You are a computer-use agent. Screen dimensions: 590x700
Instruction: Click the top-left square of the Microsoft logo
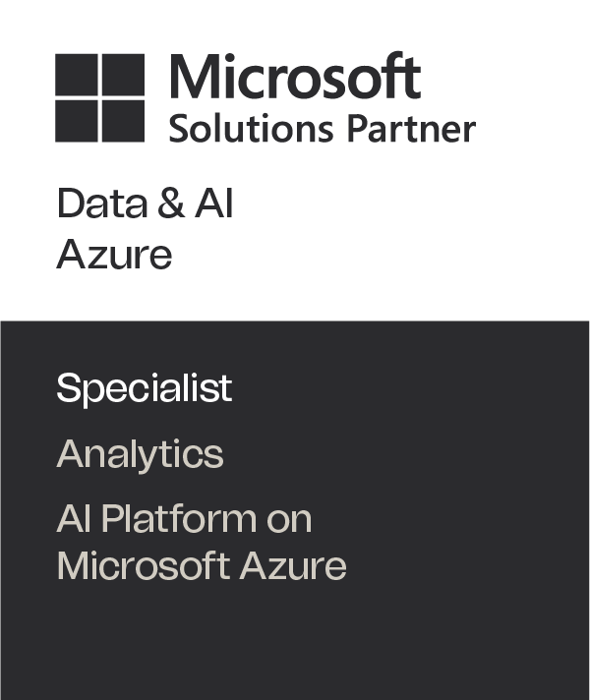tap(76, 74)
